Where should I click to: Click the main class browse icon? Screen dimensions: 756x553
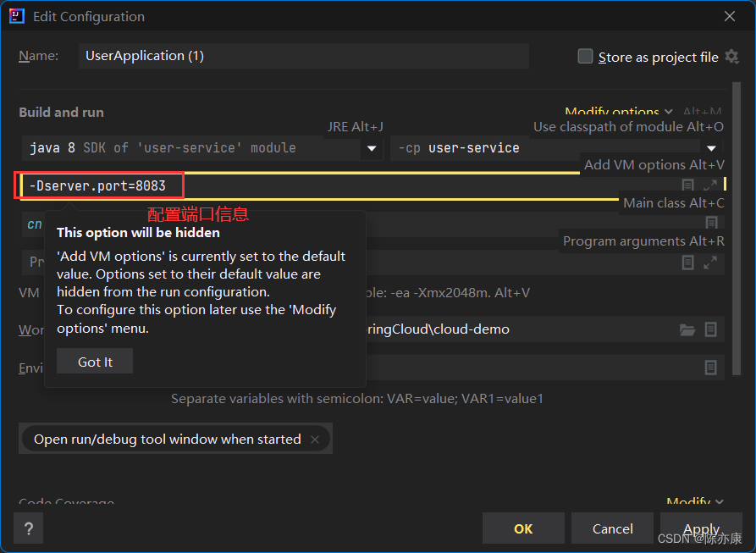711,224
